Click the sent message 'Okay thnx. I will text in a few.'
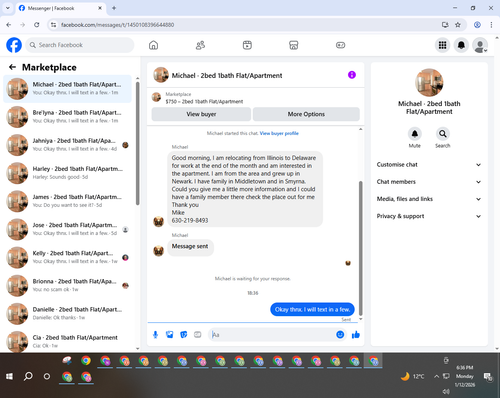 point(312,309)
